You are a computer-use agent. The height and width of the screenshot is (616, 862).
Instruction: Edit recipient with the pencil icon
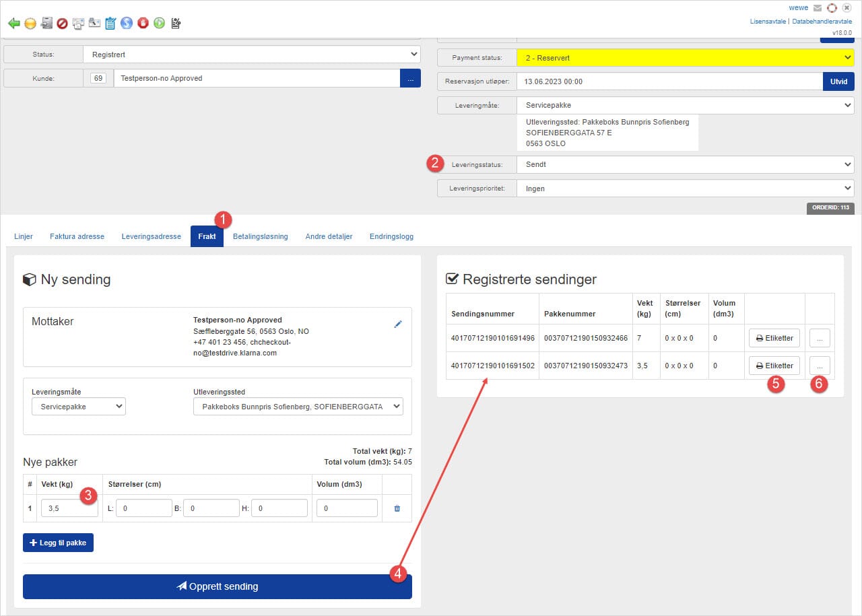point(397,324)
